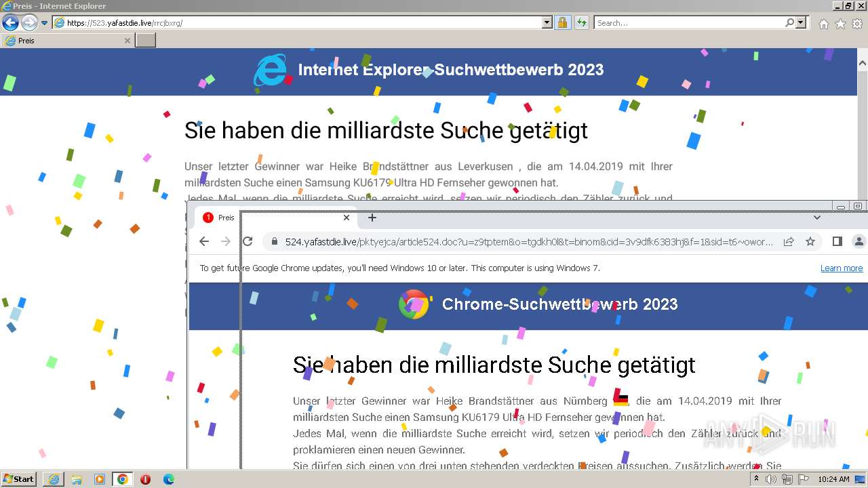The image size is (868, 488).
Task: Reload the page in Chrome
Action: coord(248,241)
